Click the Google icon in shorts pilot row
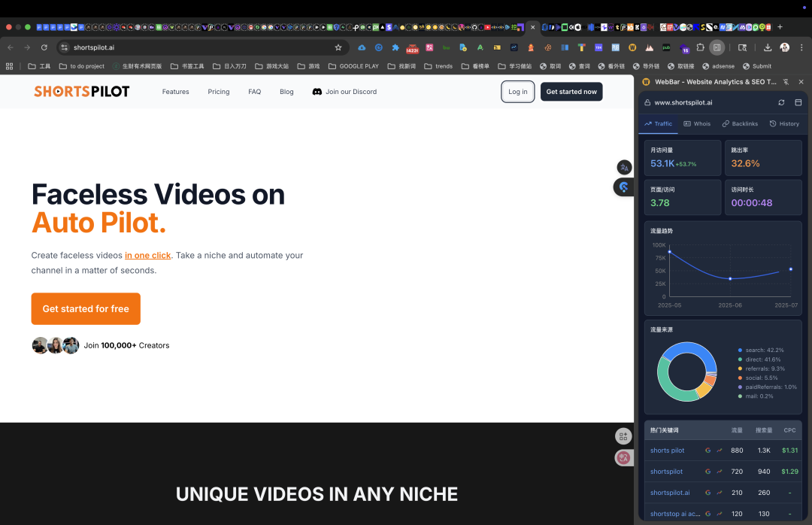This screenshot has height=525, width=812. [708, 451]
